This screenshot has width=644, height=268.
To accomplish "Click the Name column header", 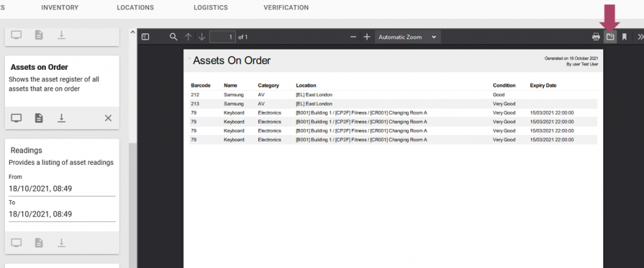I will [x=230, y=86].
